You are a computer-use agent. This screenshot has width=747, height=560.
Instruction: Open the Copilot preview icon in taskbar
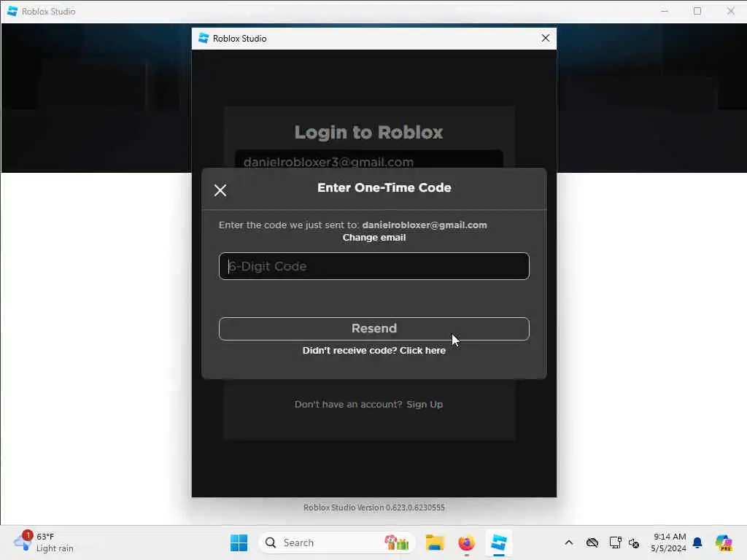coord(724,542)
